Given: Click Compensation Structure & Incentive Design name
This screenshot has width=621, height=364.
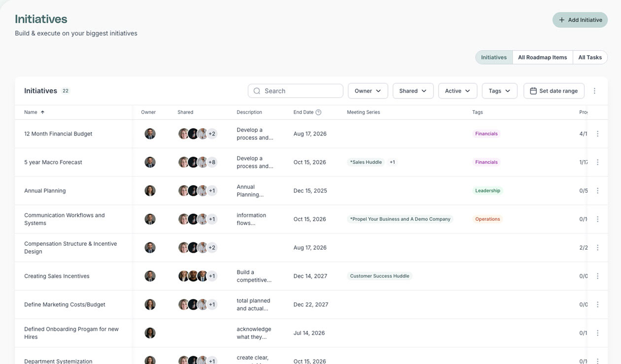Looking at the screenshot, I should [70, 248].
